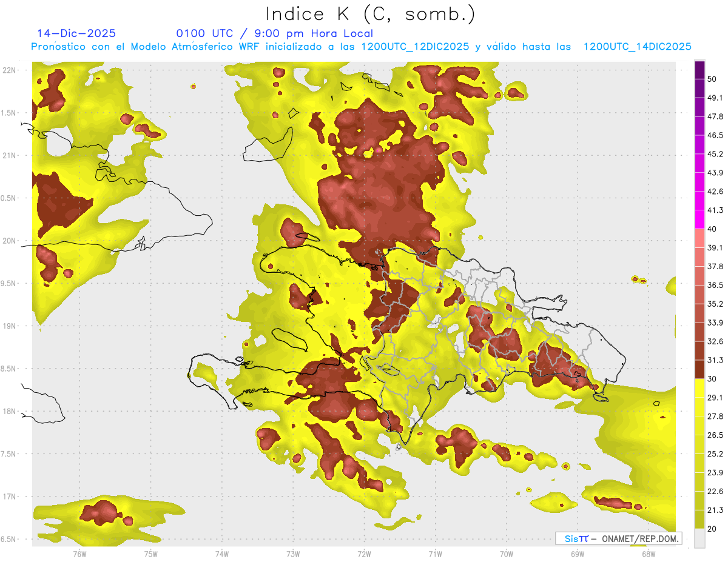
Task: Click the "74W" longitude label
Action: (221, 554)
